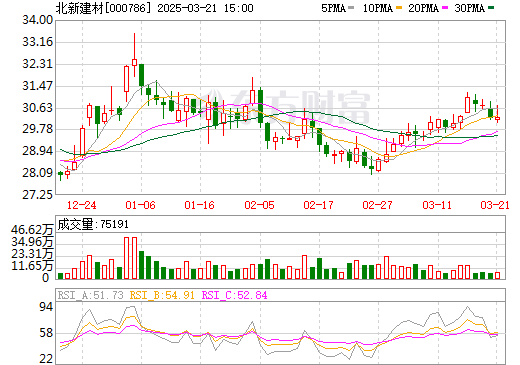Click the RSI_A:51.73 indicator label
The height and width of the screenshot is (365, 520).
90,295
